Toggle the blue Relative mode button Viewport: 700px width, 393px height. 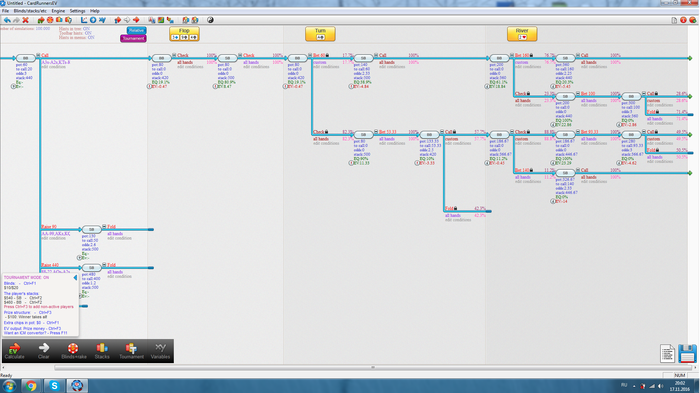tap(136, 30)
